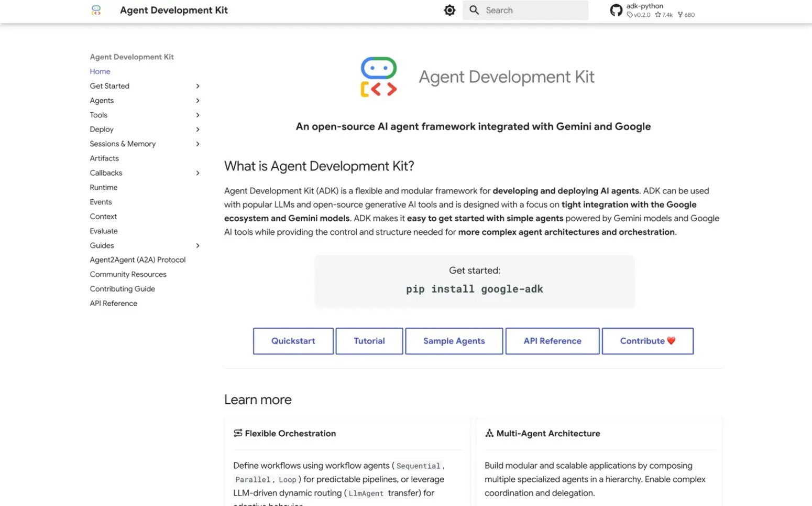Expand the Get Started section chevron
Screen dimensions: 812x506
197,86
